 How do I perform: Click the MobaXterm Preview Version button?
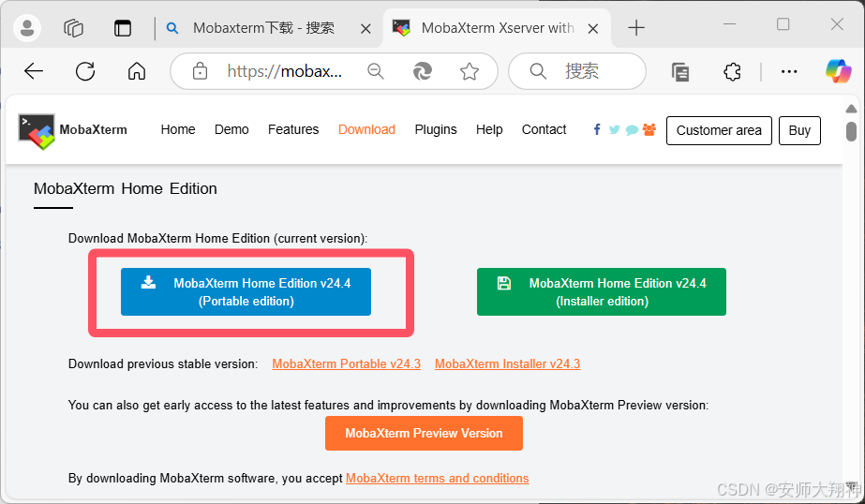click(x=424, y=434)
